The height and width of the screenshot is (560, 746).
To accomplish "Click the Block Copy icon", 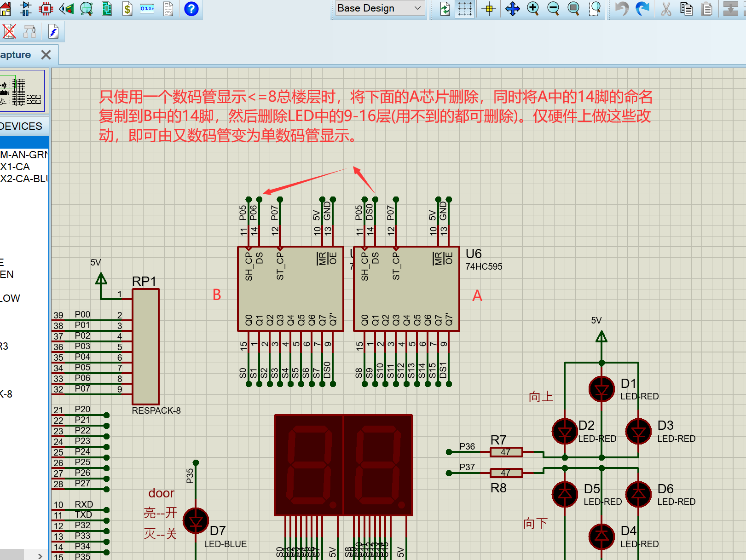I will (x=730, y=8).
